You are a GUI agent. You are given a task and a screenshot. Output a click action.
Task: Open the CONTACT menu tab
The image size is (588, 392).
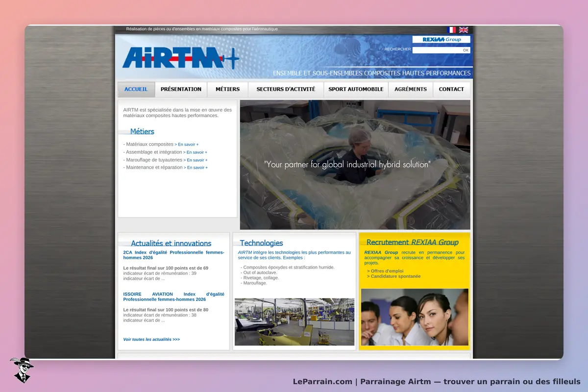pyautogui.click(x=451, y=89)
